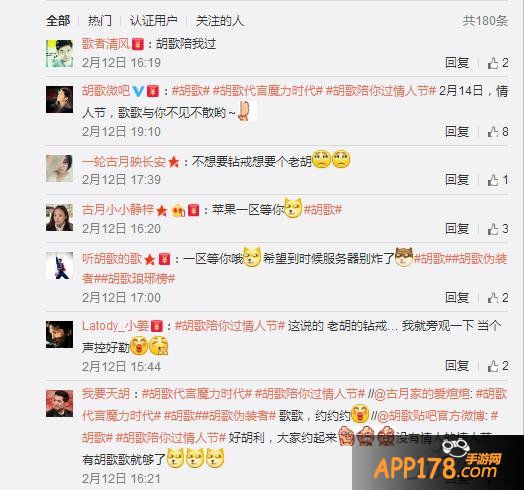Click the red envelope badge next to 歌者清风
The height and width of the screenshot is (490, 524).
pyautogui.click(x=138, y=44)
